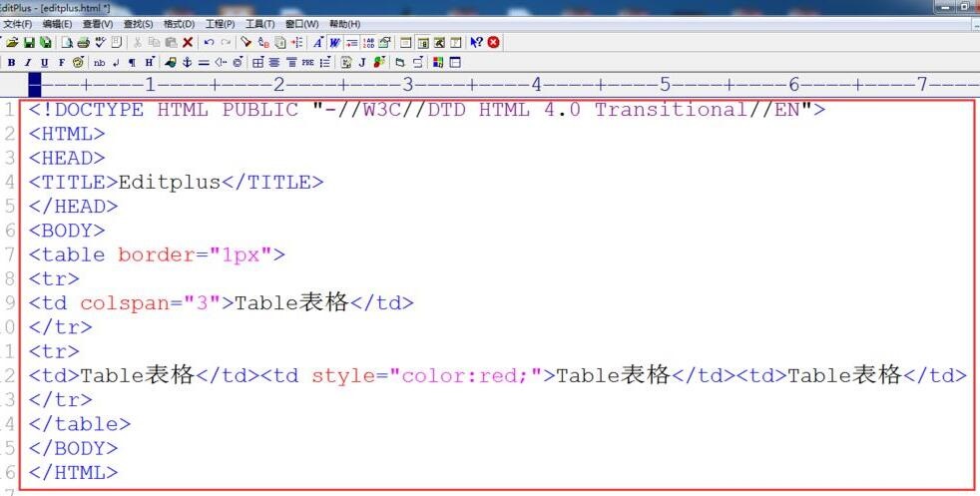Insert PRE tag from the HTML toolbar
Screen dimensions: 980x496
tap(308, 63)
